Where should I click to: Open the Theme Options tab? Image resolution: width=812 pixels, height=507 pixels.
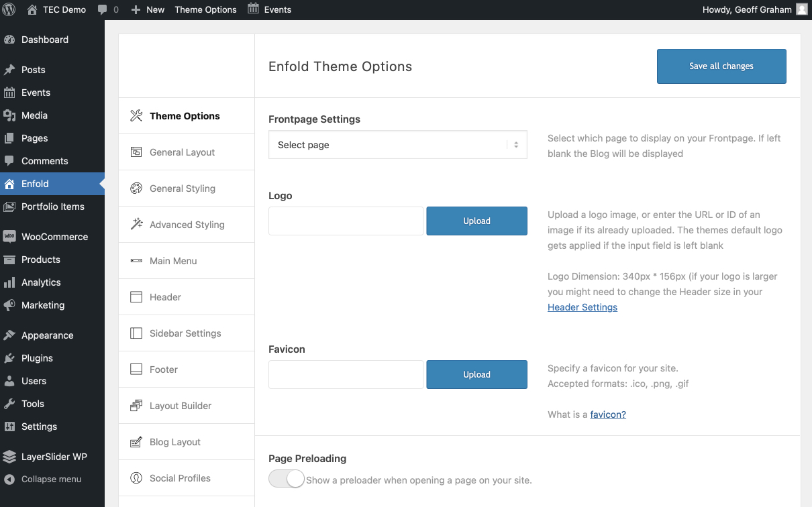coord(187,116)
